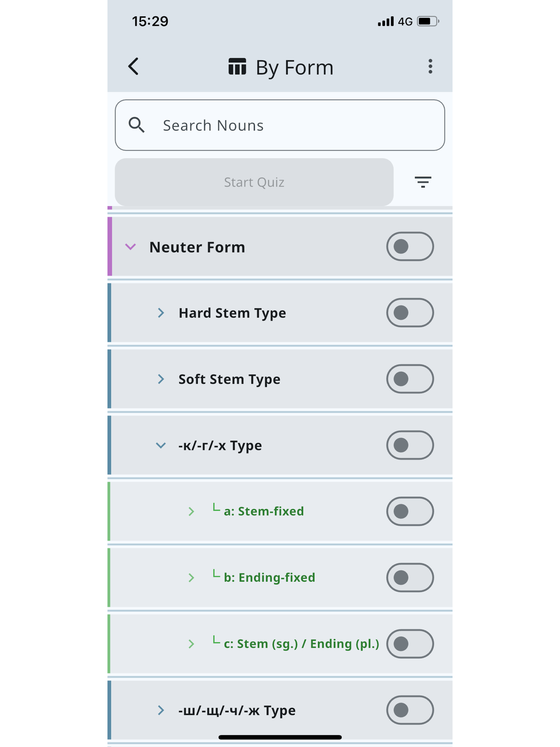The image size is (560, 747).
Task: Expand the a: Stem-fixed chevron
Action: point(191,511)
